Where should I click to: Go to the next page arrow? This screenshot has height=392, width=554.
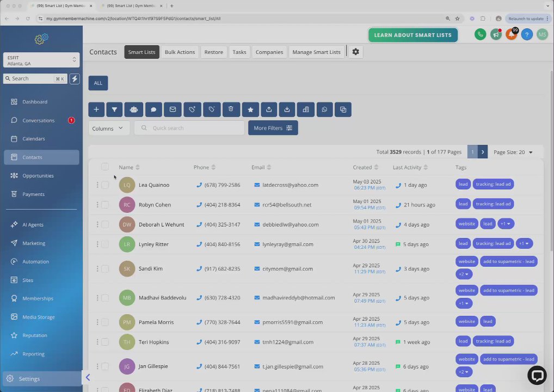(483, 152)
